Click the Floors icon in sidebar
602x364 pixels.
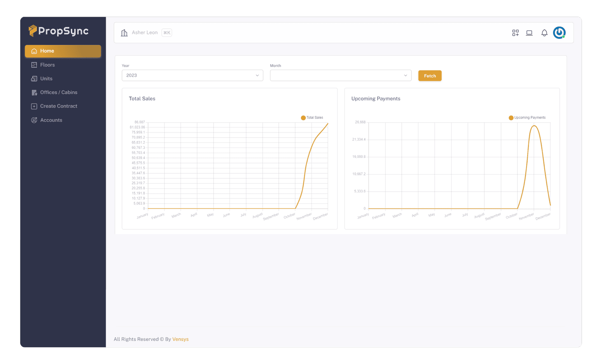[34, 65]
